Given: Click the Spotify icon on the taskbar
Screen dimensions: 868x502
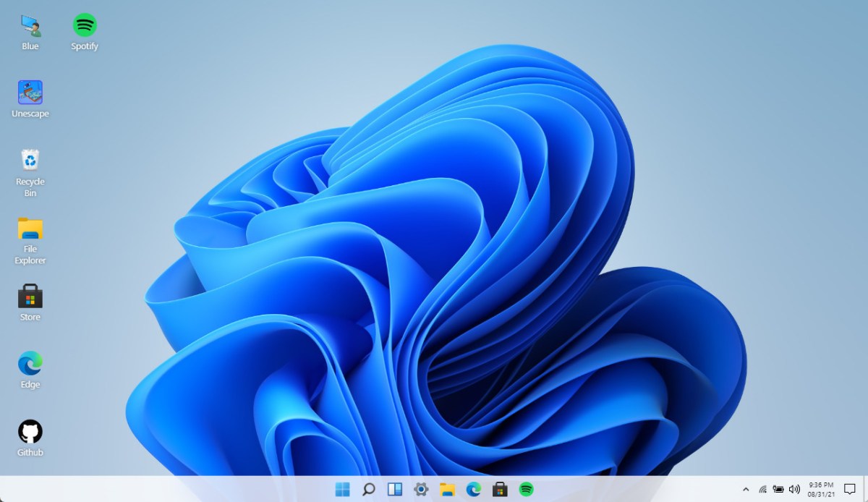Looking at the screenshot, I should 526,490.
